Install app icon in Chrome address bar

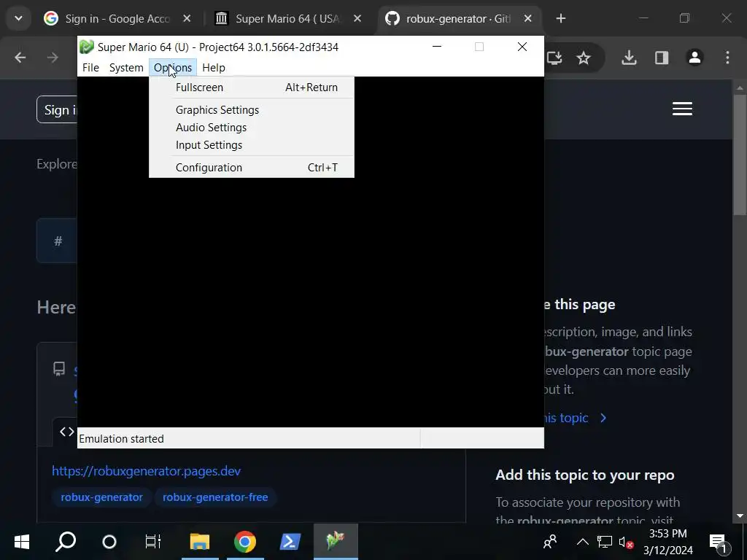pos(554,58)
